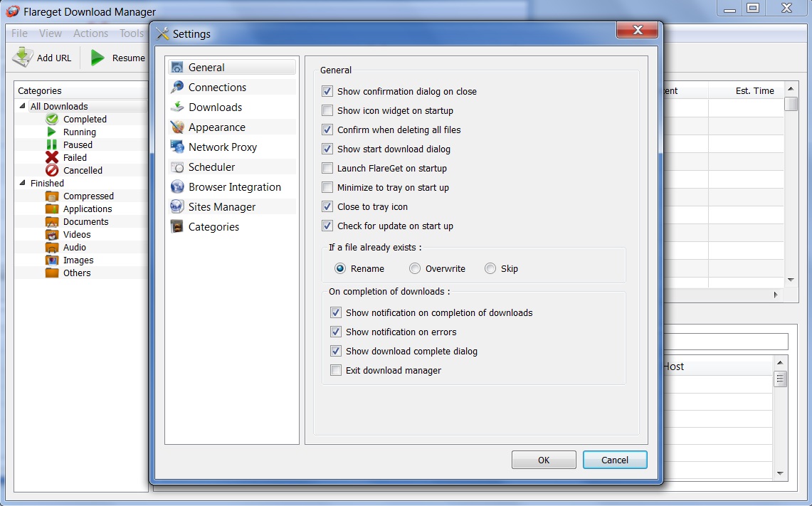Click the Completed green check icon
This screenshot has height=506, width=812.
pos(52,119)
